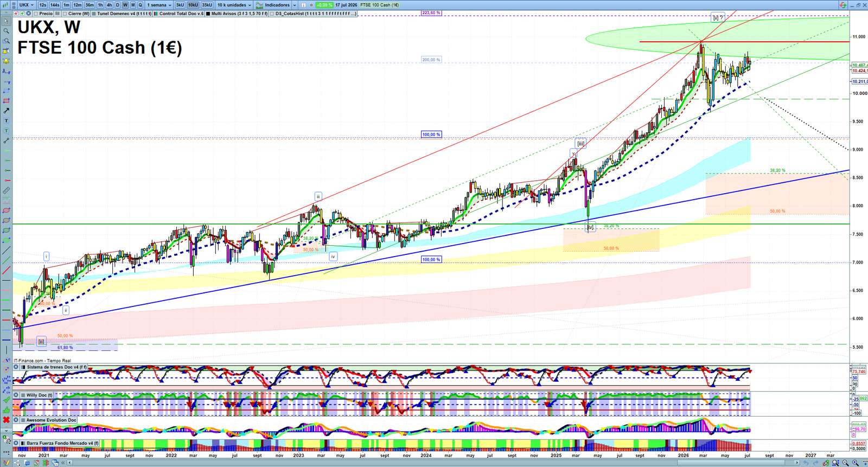This screenshot has height=467, width=868.
Task: Open the 10 k unidades dropdown
Action: point(234,5)
